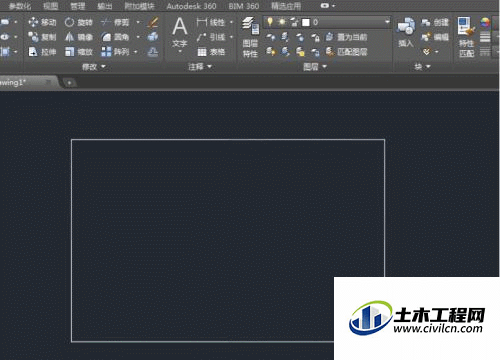
Task: Click the padlock layer icon beside Match Layer
Action: coord(315,52)
